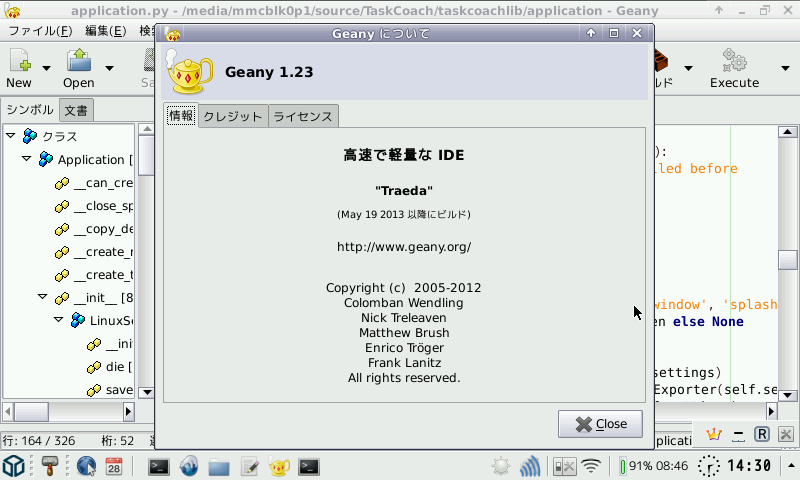Click the blue globe browser window icon in taskbar
The width and height of the screenshot is (800, 480).
[189, 466]
